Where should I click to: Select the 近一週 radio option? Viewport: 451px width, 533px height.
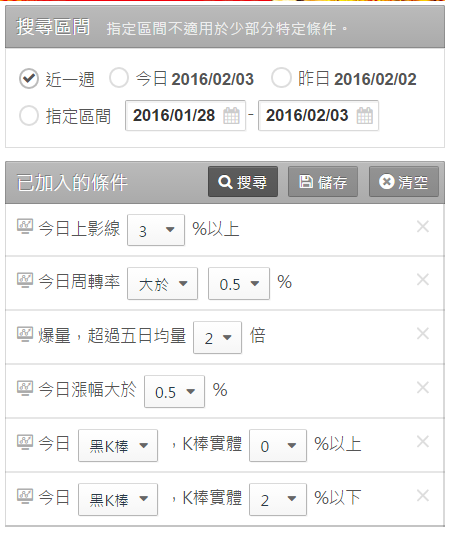(29, 79)
